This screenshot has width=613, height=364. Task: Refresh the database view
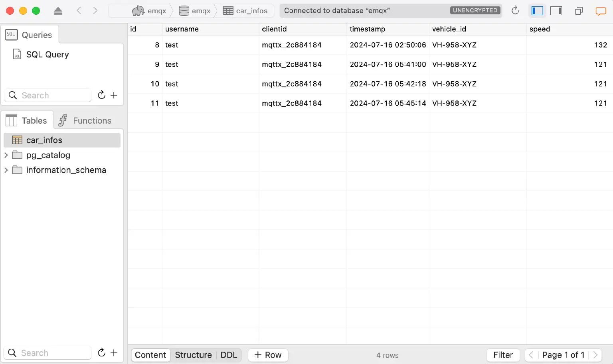[x=515, y=11]
